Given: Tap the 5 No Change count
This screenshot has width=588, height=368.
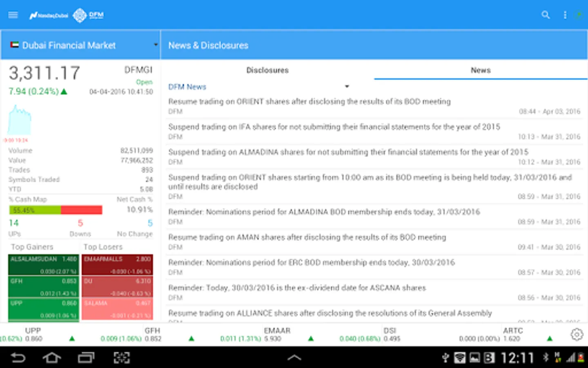Looking at the screenshot, I should tap(150, 223).
